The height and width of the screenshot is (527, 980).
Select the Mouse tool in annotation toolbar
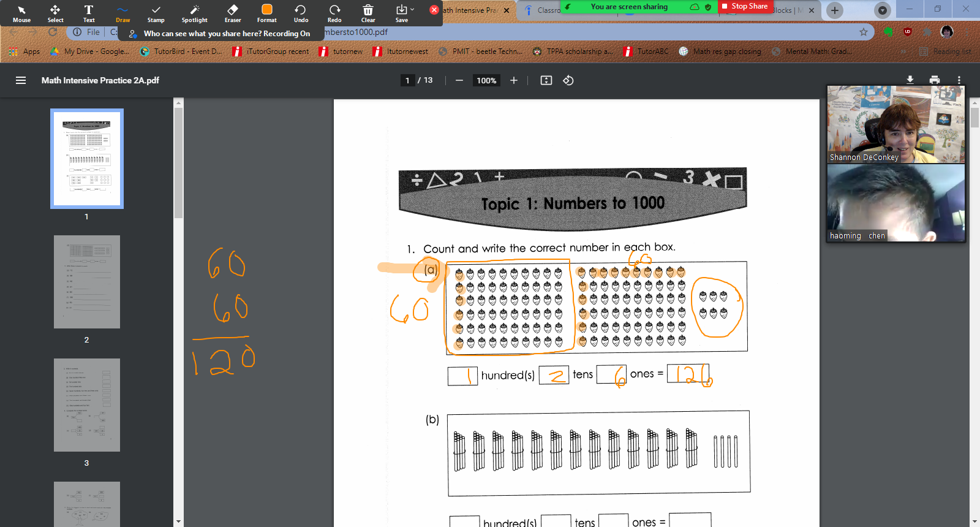coord(21,13)
